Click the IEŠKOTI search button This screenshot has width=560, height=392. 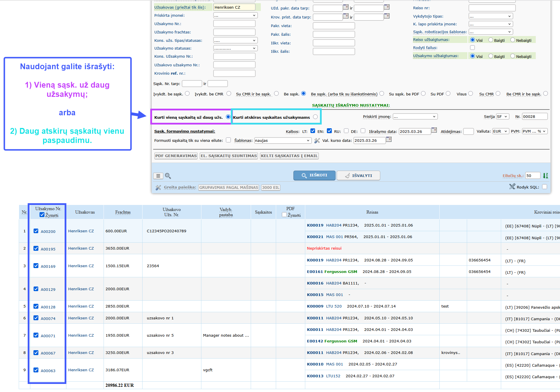pos(314,175)
